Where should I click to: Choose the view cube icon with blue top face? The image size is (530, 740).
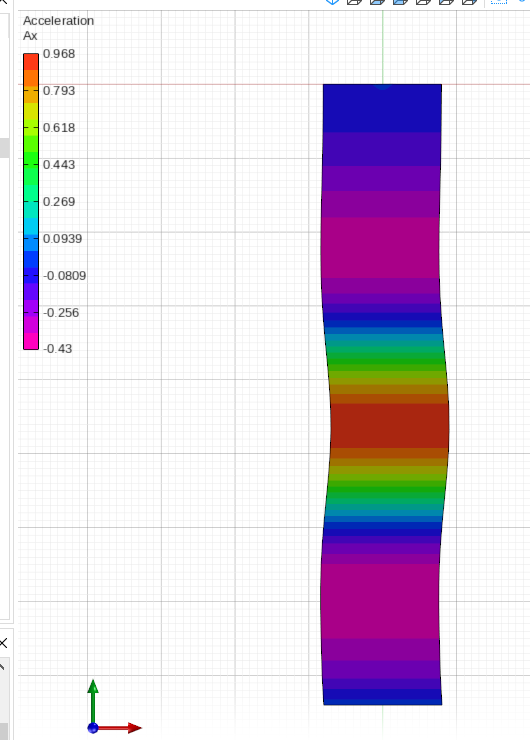(x=377, y=1)
